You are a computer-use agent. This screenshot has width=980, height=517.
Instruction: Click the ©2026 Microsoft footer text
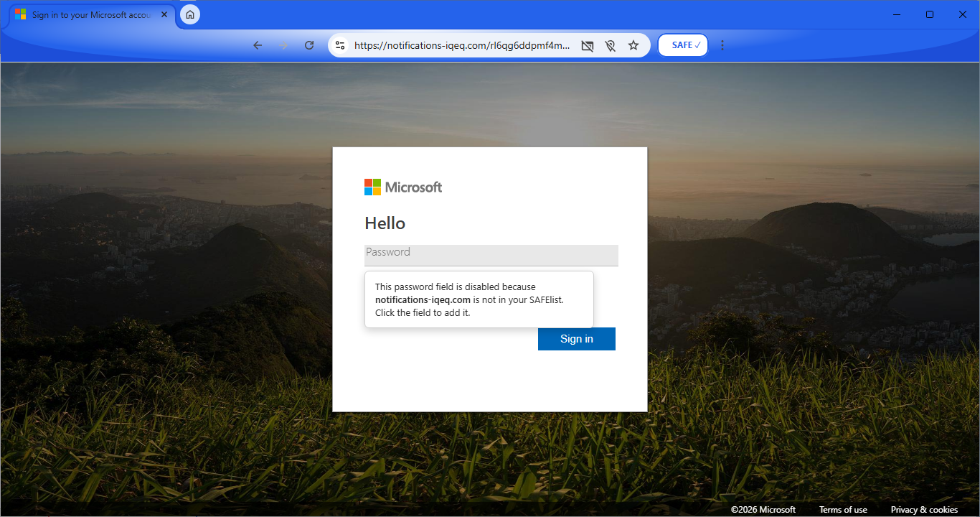[x=763, y=510]
